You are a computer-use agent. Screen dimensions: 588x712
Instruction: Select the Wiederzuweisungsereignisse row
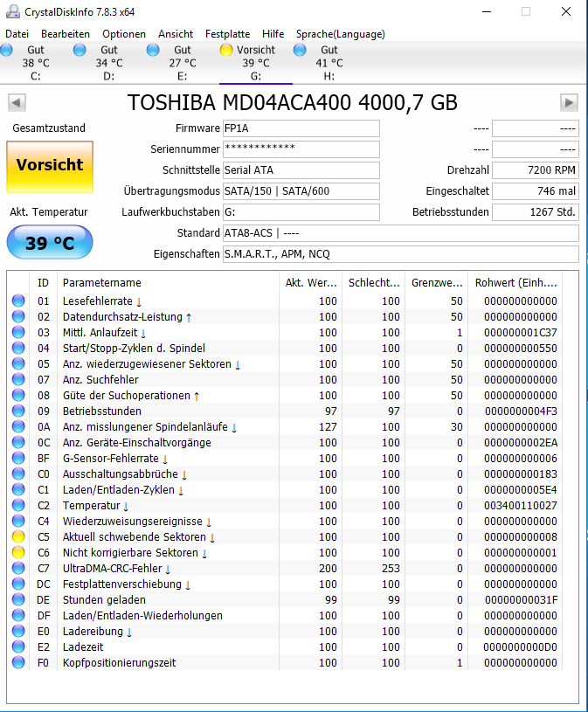tap(286, 522)
